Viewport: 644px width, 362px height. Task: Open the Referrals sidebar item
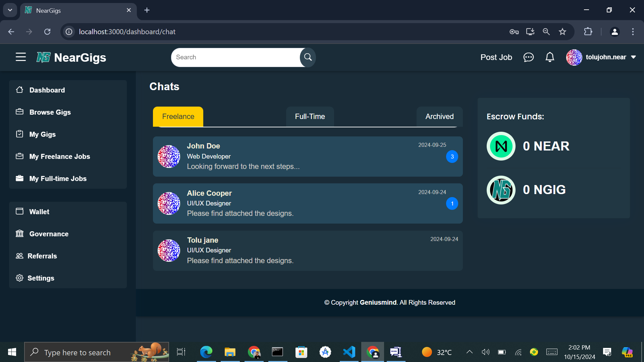click(42, 256)
